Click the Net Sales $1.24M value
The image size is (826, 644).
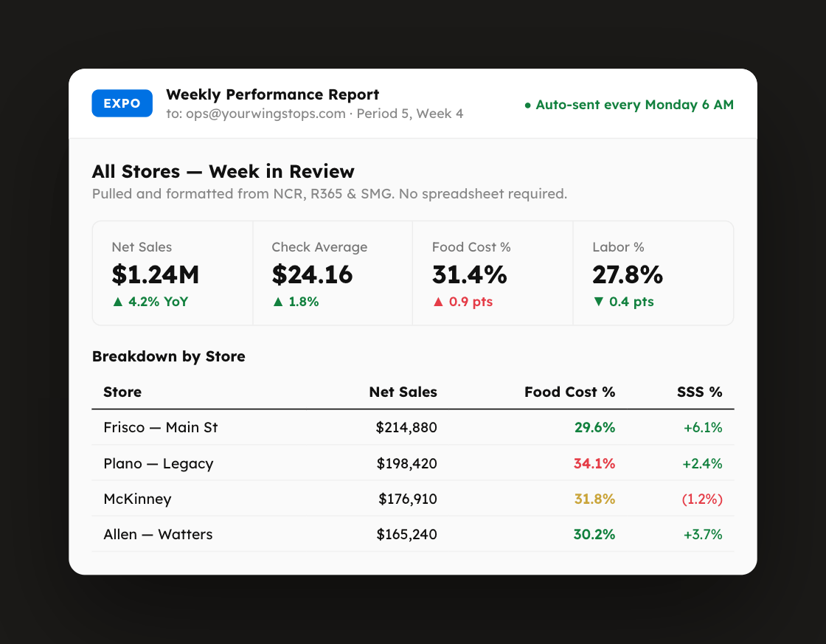(156, 274)
